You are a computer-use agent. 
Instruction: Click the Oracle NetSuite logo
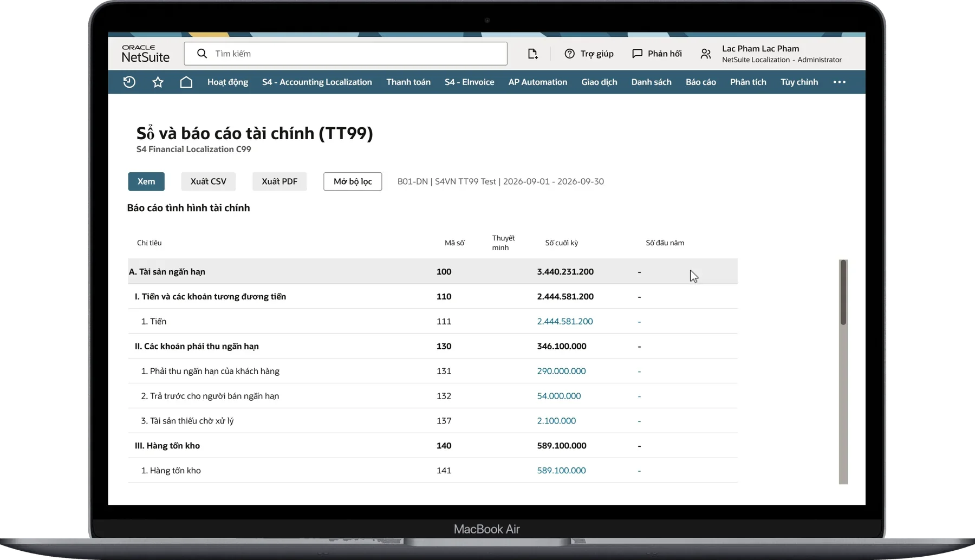145,54
